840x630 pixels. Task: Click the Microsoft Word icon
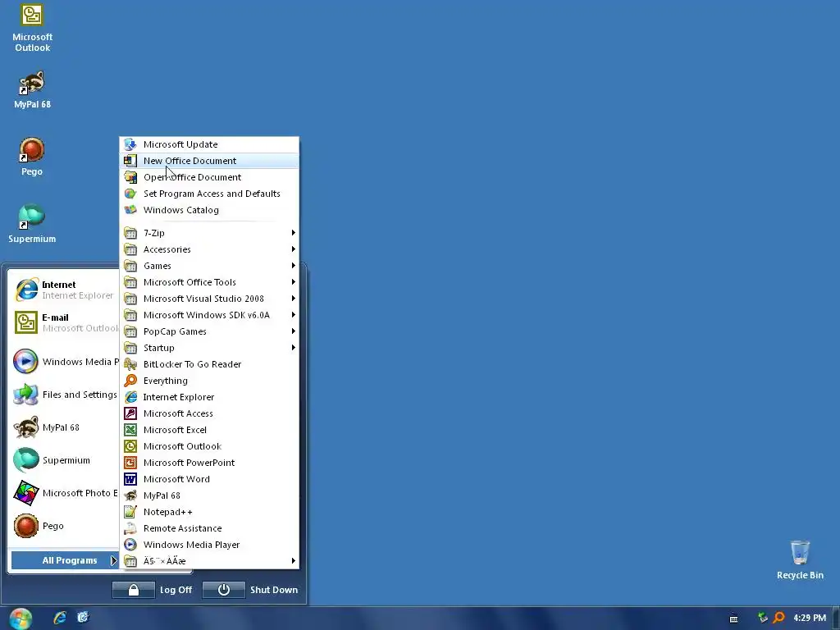click(x=130, y=479)
